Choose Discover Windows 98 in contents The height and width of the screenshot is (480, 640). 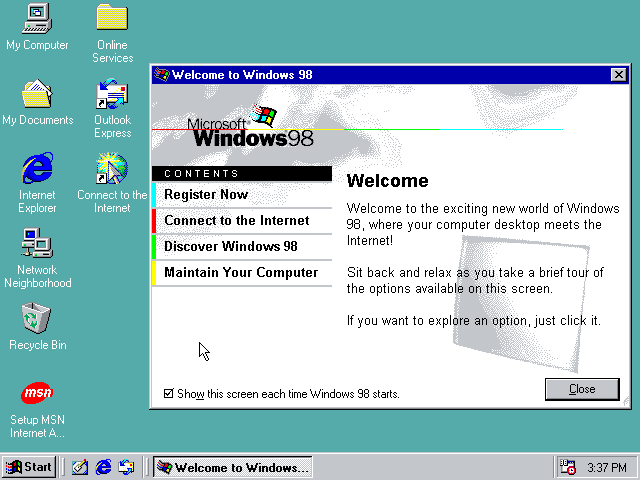(242, 247)
